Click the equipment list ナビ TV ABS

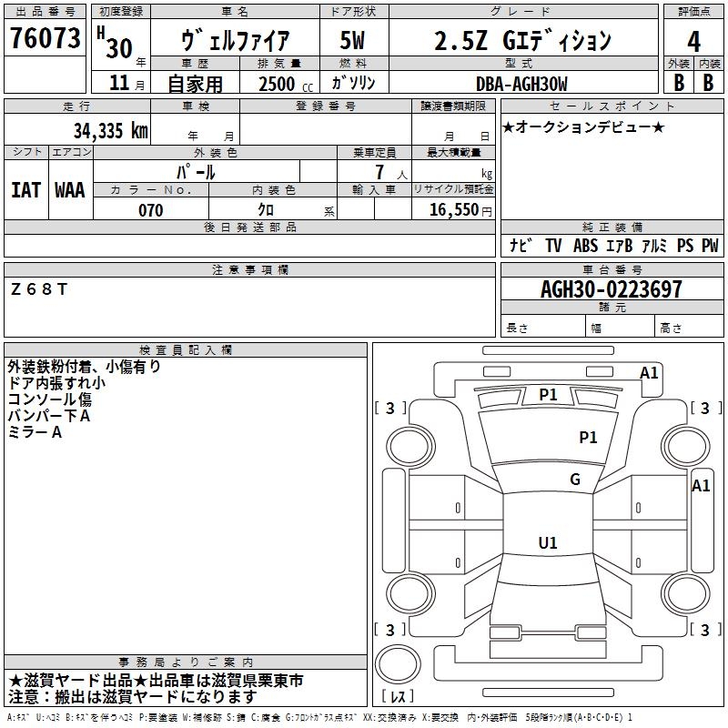(613, 246)
